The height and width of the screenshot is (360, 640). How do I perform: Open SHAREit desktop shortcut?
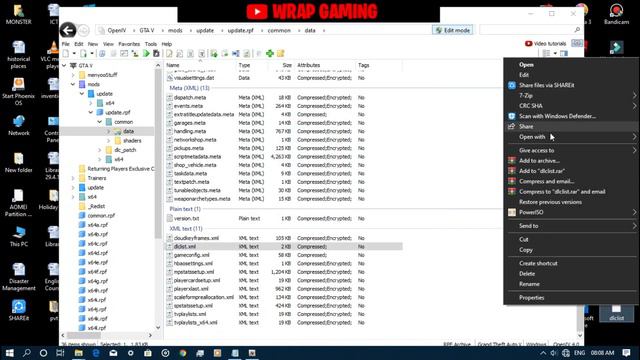(19, 311)
